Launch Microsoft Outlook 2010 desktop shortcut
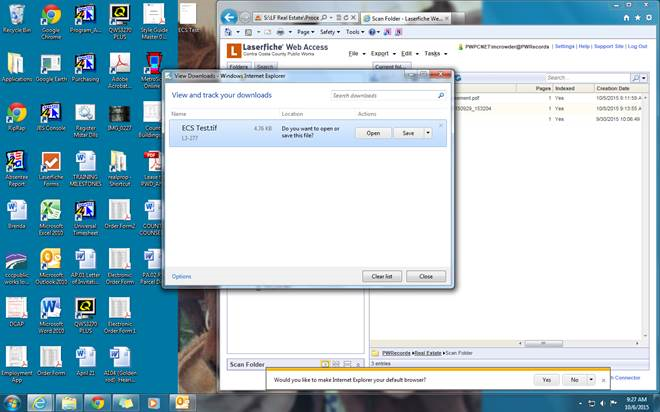 coord(51,260)
